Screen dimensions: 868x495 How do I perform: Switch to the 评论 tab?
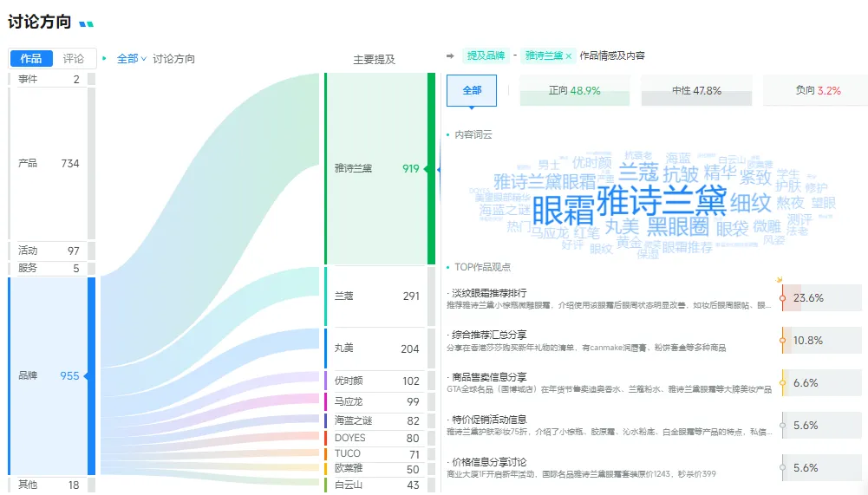click(x=73, y=58)
